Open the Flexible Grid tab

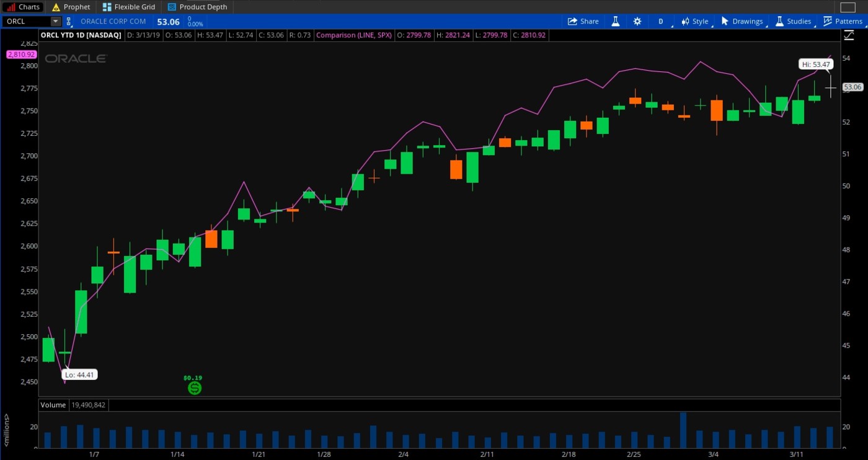129,7
